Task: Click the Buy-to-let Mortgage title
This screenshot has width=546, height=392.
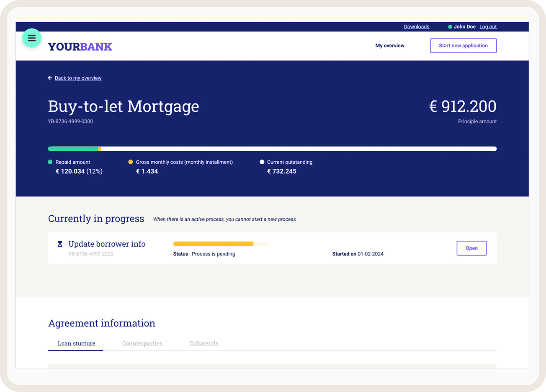Action: click(x=124, y=106)
